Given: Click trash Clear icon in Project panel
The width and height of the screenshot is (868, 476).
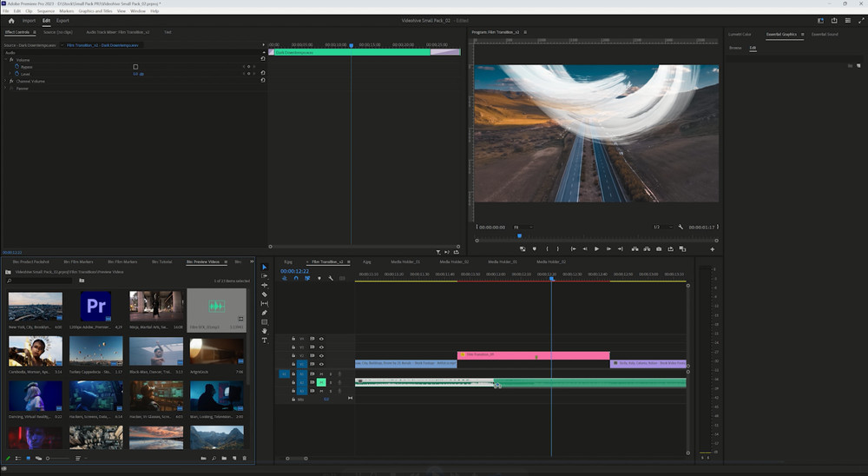Looking at the screenshot, I should pos(245,459).
